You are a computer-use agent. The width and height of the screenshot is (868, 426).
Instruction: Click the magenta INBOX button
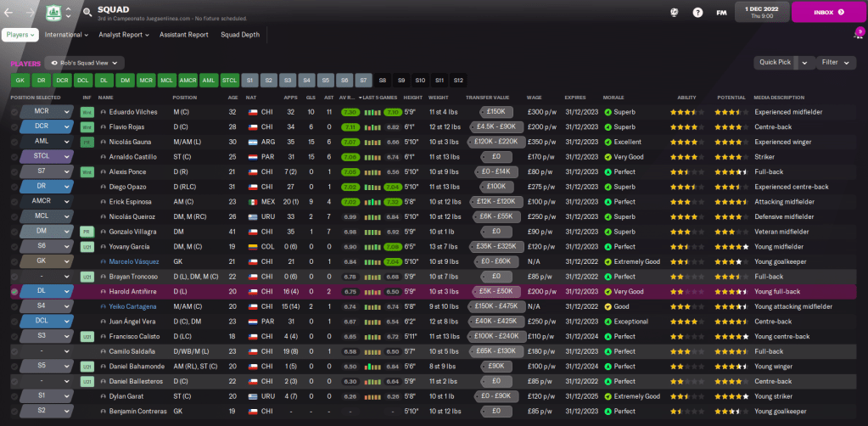tap(829, 12)
